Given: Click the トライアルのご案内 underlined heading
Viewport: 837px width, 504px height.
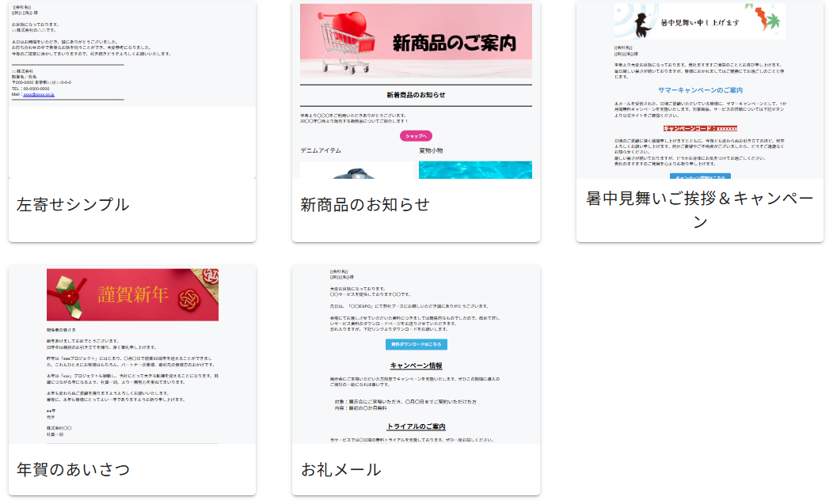Looking at the screenshot, I should pos(416,426).
